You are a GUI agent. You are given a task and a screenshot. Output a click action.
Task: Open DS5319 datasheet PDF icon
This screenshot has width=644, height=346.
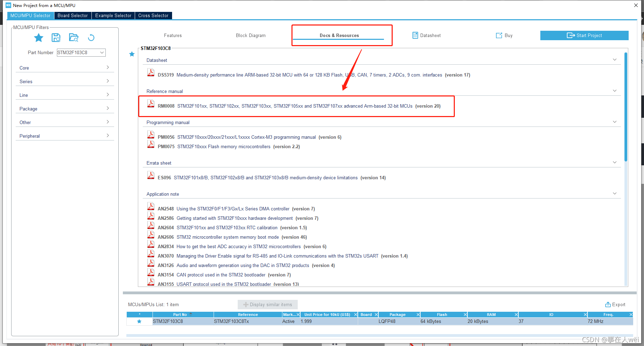click(151, 72)
